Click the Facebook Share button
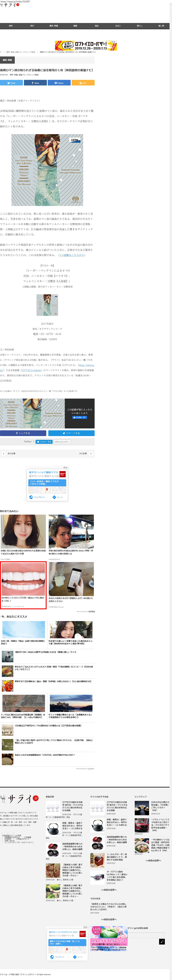 pyautogui.click(x=35, y=83)
